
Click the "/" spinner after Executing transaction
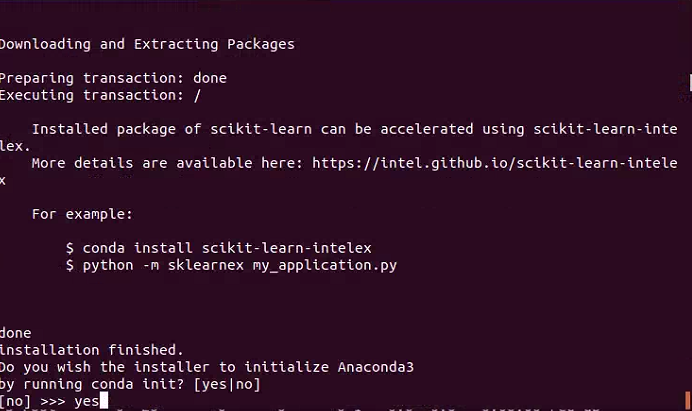[197, 95]
